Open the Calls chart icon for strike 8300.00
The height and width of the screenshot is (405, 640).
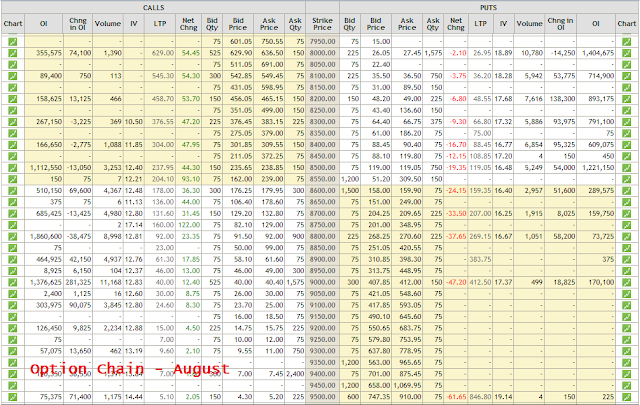pos(13,122)
